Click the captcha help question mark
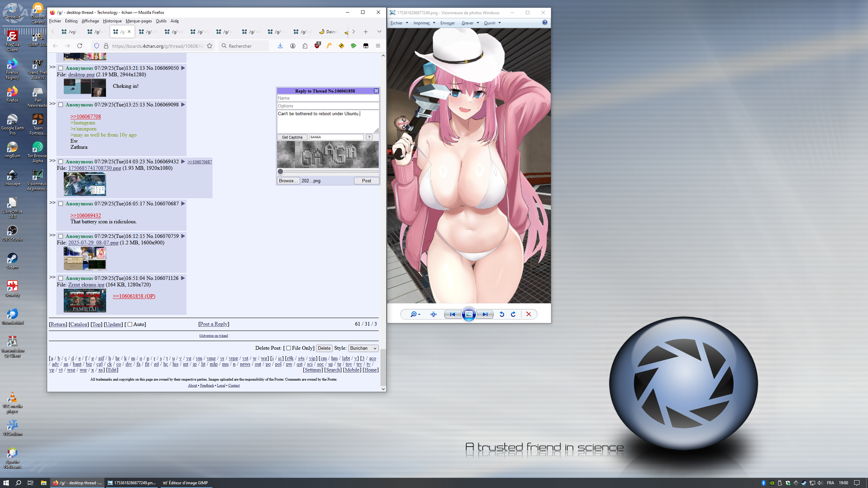 (x=369, y=137)
